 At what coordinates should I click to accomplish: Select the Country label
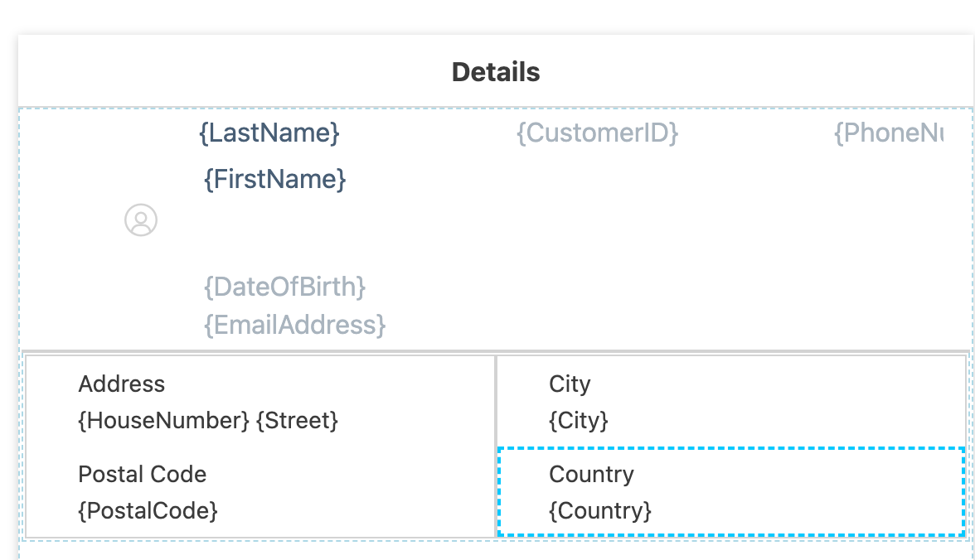591,474
